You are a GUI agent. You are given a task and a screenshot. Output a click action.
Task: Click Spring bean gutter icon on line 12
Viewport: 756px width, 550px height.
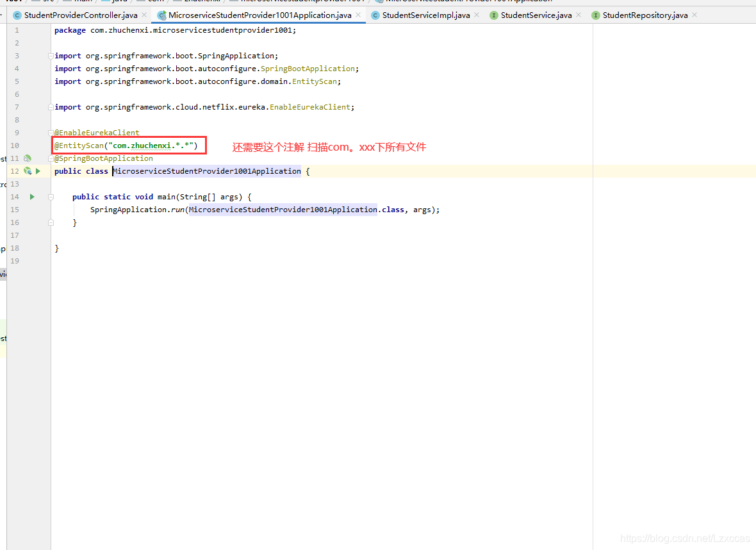tap(28, 171)
